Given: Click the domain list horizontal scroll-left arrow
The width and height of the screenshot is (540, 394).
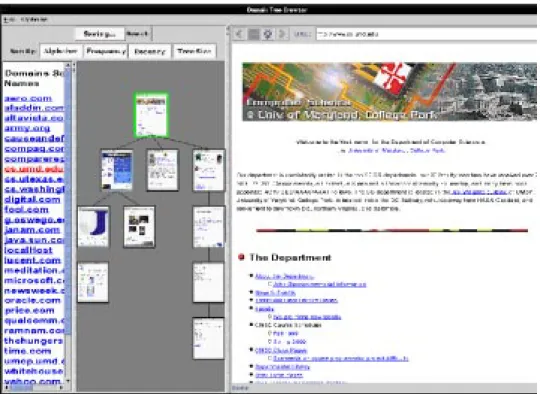Looking at the screenshot, I should coord(6,388).
